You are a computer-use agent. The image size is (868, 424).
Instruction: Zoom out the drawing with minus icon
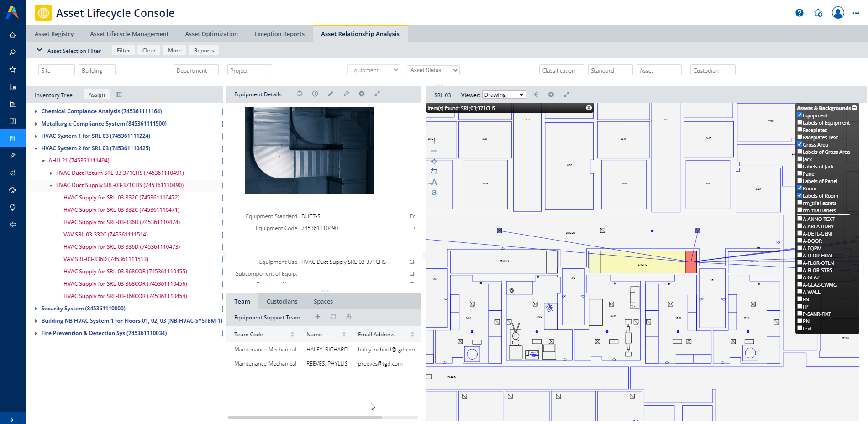point(434,151)
